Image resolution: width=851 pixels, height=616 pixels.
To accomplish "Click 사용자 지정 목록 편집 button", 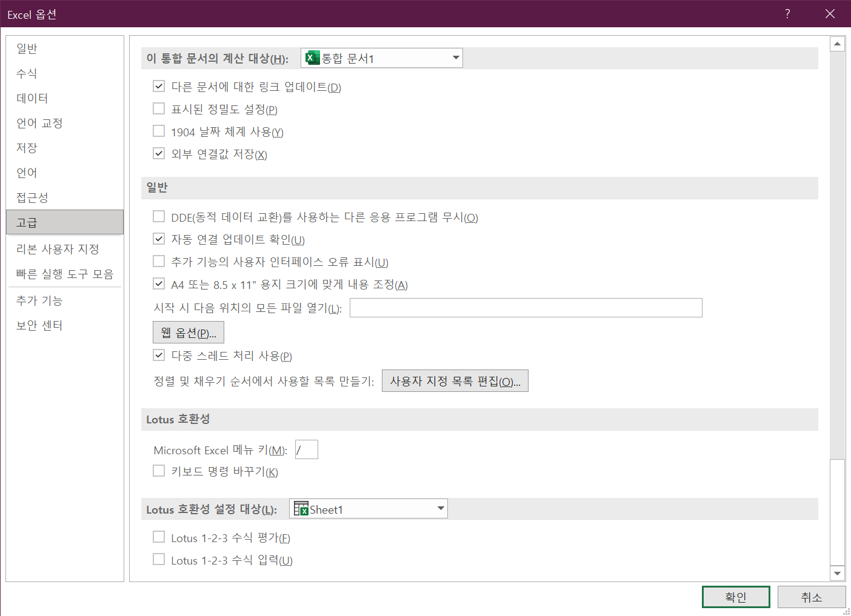I will point(455,381).
